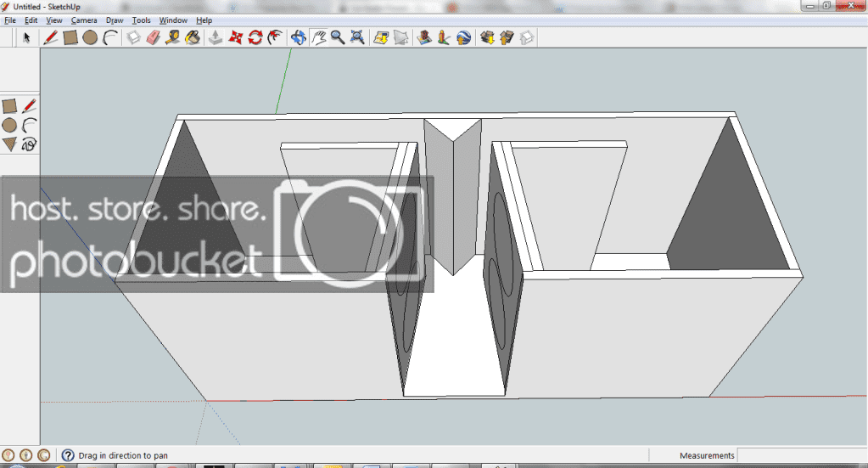Click inside the Measurements value box
The image size is (868, 468).
[802, 455]
